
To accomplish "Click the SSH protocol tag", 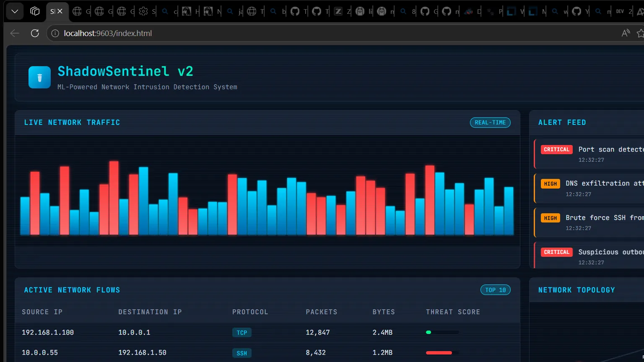I will point(242,353).
